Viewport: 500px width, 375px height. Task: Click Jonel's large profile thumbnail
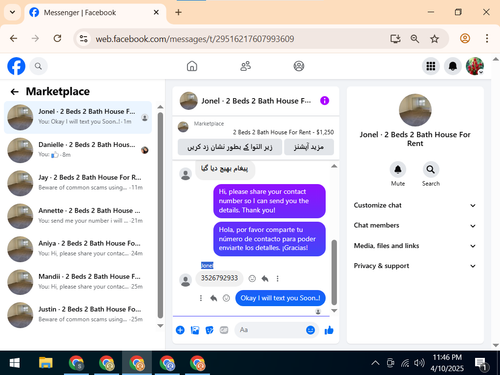coord(415,110)
